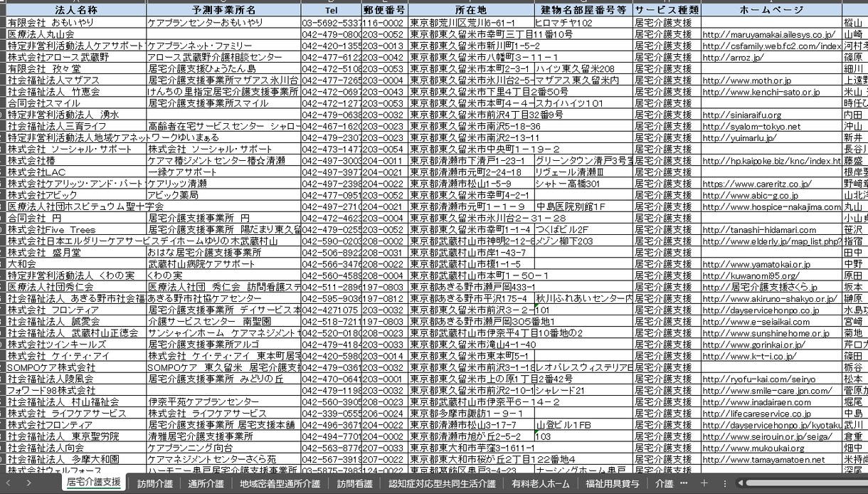
Task: Select cell 株式会社アビック
Action: pos(77,196)
